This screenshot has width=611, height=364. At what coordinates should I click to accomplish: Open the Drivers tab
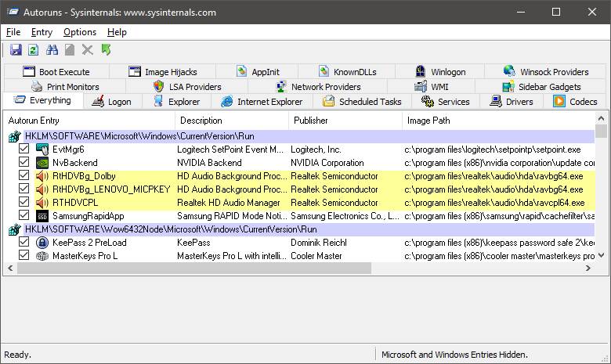(512, 102)
